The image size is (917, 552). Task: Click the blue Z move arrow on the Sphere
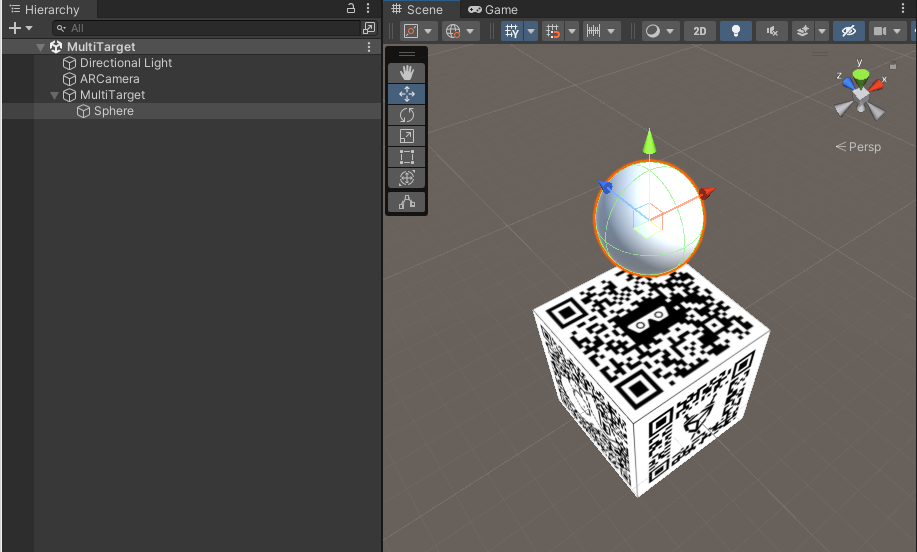pyautogui.click(x=605, y=187)
